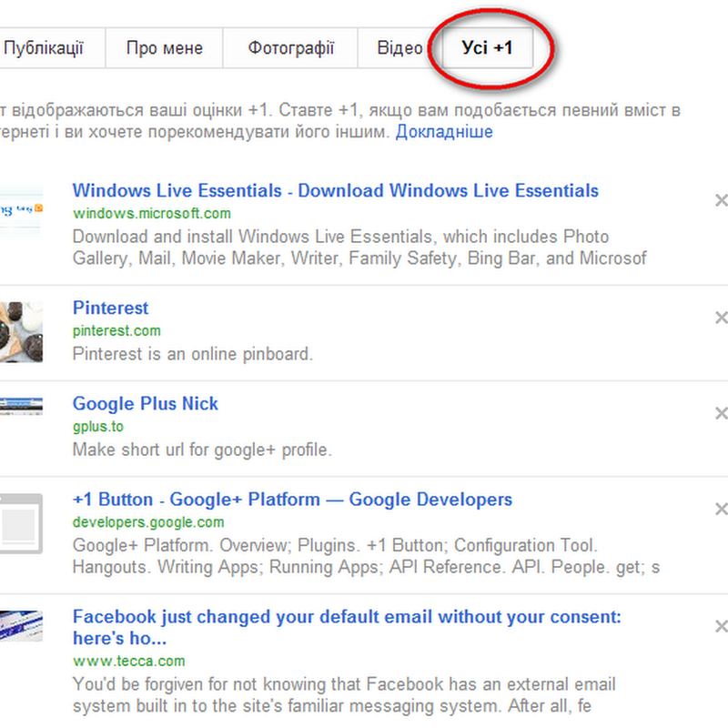728x728 pixels.
Task: Remove the Pinterest +1 entry
Action: click(x=722, y=318)
